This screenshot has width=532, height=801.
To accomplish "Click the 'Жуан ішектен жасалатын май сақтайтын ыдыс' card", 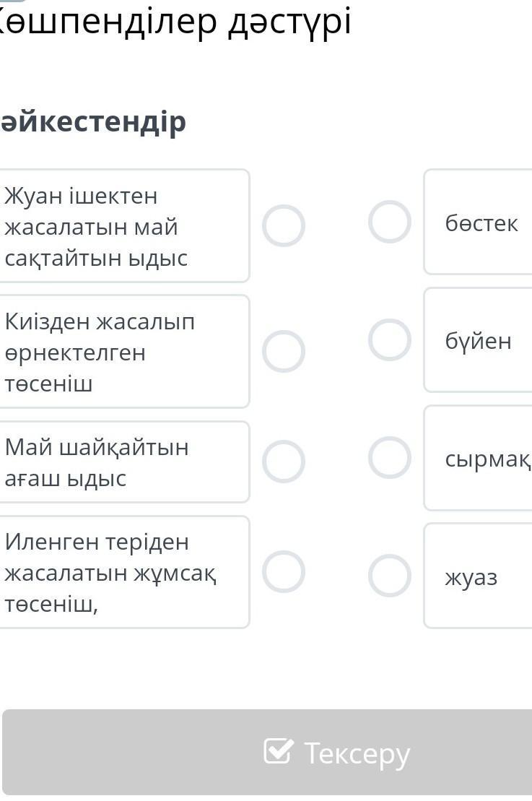I will [123, 226].
